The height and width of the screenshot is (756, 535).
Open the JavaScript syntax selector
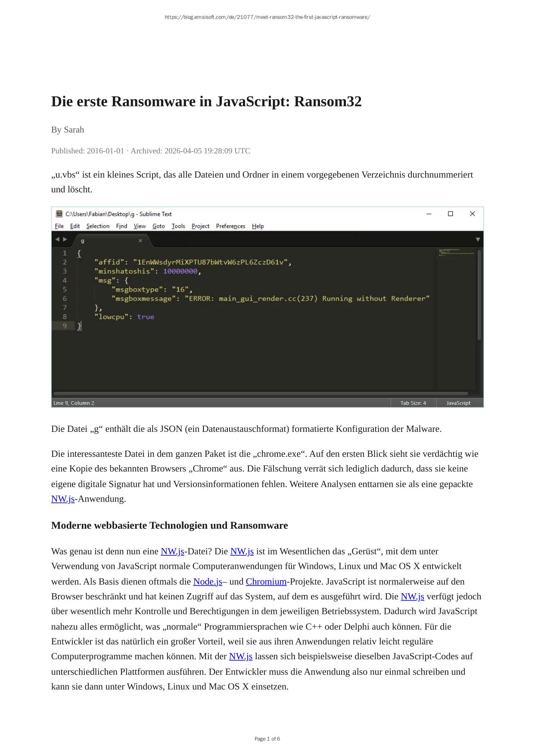point(458,403)
